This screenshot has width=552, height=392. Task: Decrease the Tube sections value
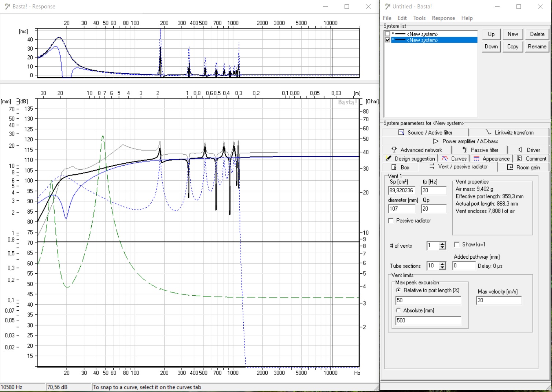point(442,267)
